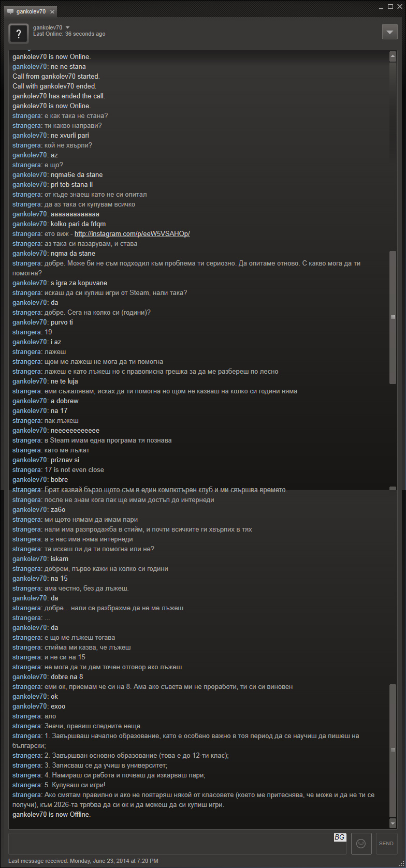Click the gankolev70 question-mark avatar

[x=19, y=34]
